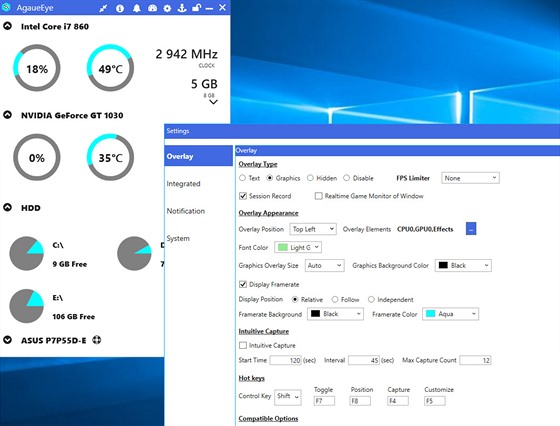
Task: Click the Capture hotkey field F4
Action: (398, 401)
